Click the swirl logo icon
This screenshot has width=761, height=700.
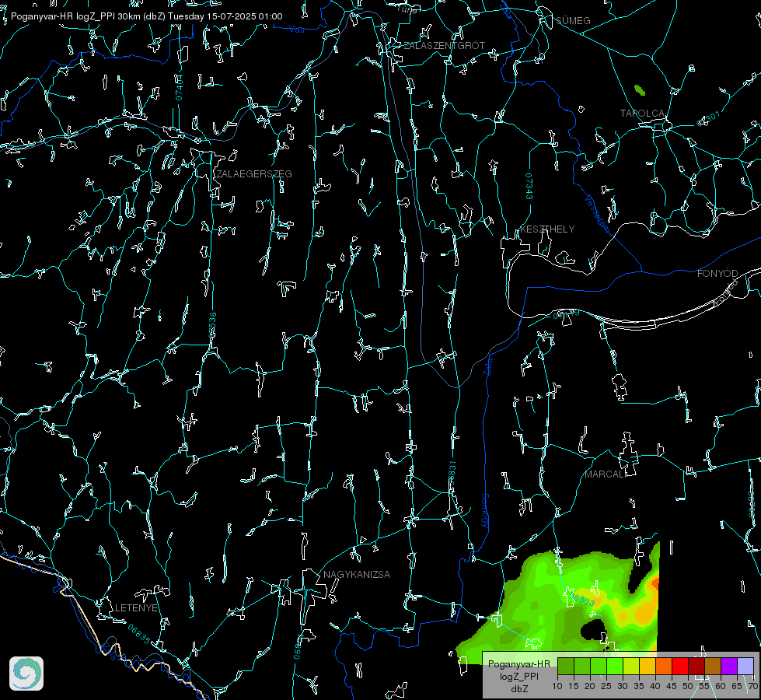[x=26, y=674]
